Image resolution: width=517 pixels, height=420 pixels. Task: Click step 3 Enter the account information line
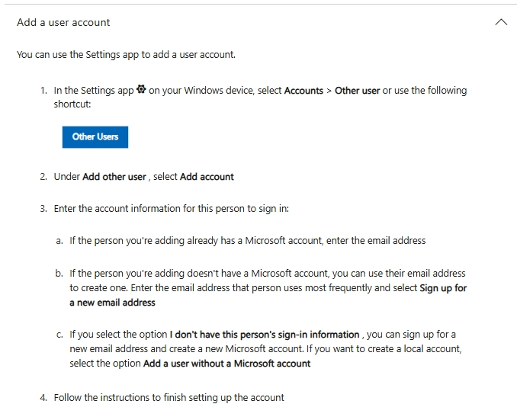click(x=171, y=208)
